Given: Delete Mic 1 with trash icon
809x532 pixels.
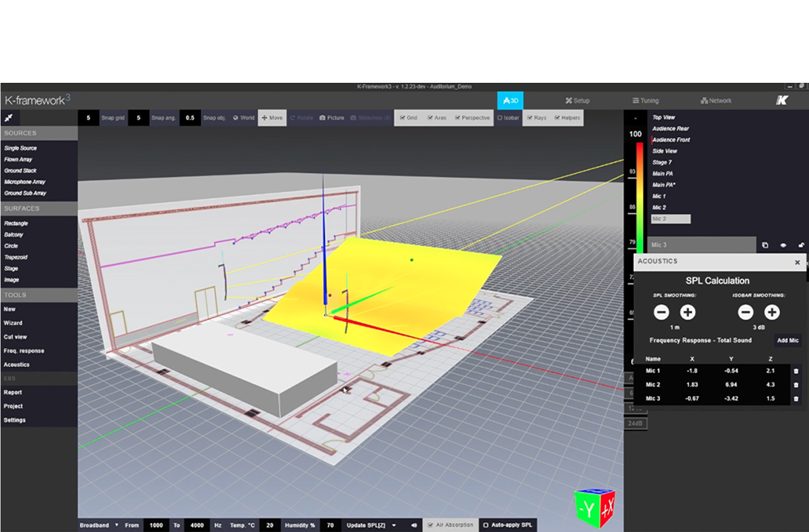Looking at the screenshot, I should [x=796, y=371].
